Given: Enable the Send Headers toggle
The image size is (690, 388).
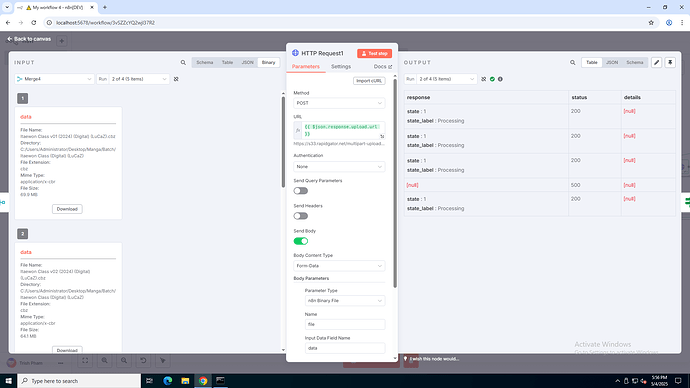Looking at the screenshot, I should click(x=301, y=216).
